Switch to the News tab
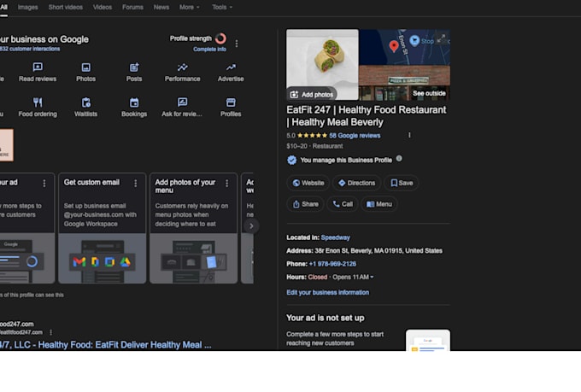Screen dimensions: 581x392 click(161, 7)
